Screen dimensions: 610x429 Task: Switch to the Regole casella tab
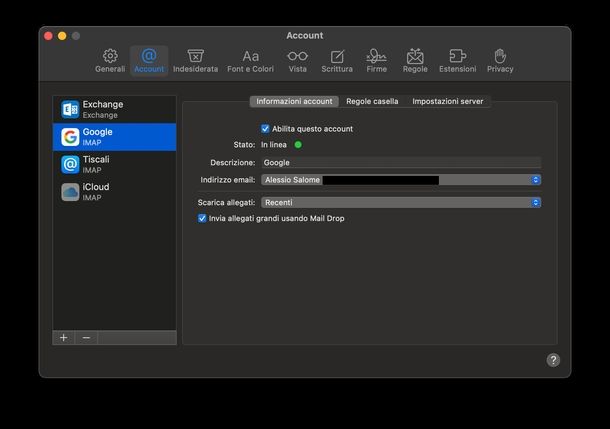point(372,102)
